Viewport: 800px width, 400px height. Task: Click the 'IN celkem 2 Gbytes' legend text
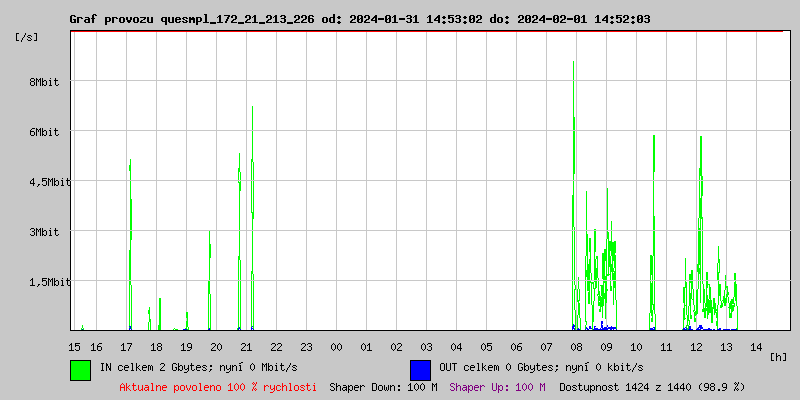click(198, 367)
